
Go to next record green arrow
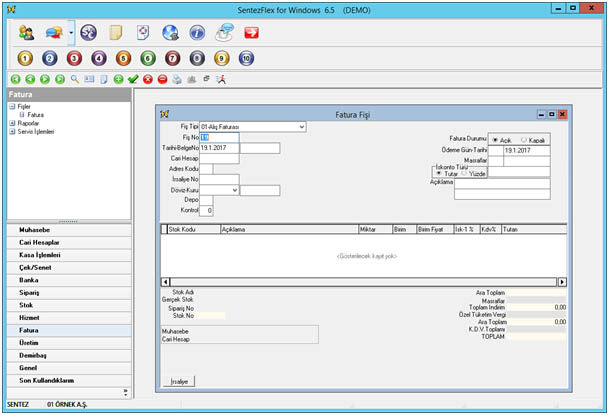coord(45,79)
